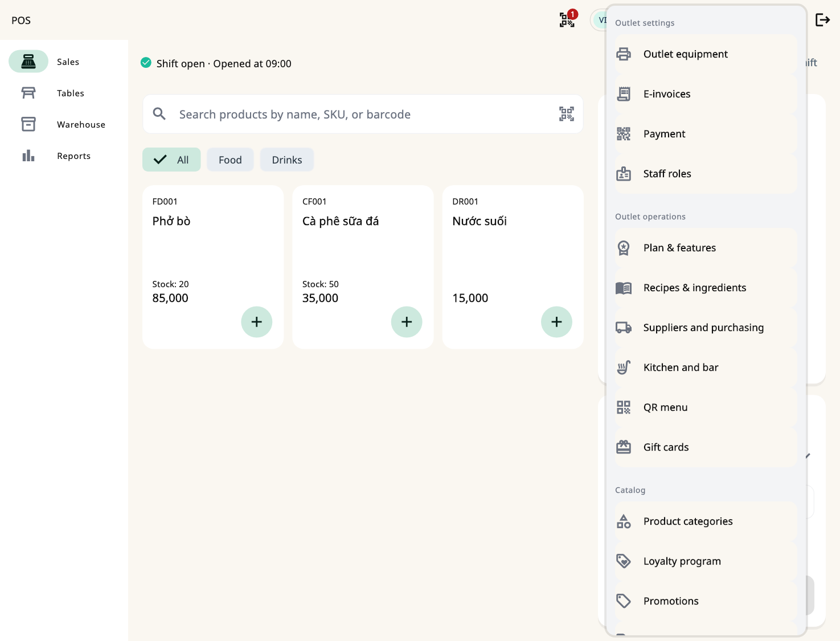Screen dimensions: 840x641
Task: Add Phở bò to the order
Action: coord(257,322)
